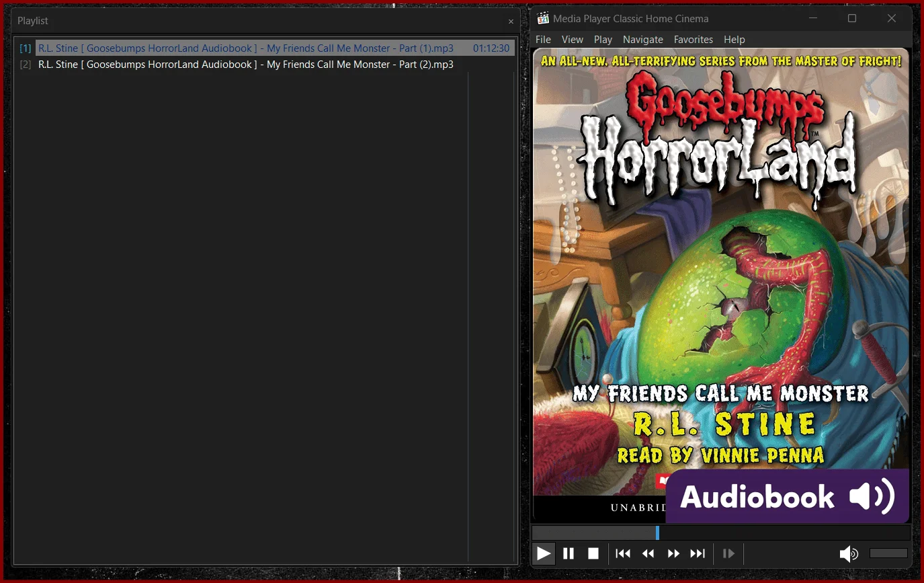Click the [1] index in the playlist

[x=26, y=48]
